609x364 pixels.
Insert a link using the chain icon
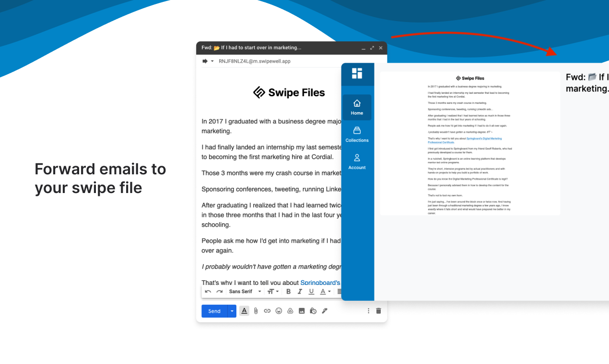click(267, 311)
